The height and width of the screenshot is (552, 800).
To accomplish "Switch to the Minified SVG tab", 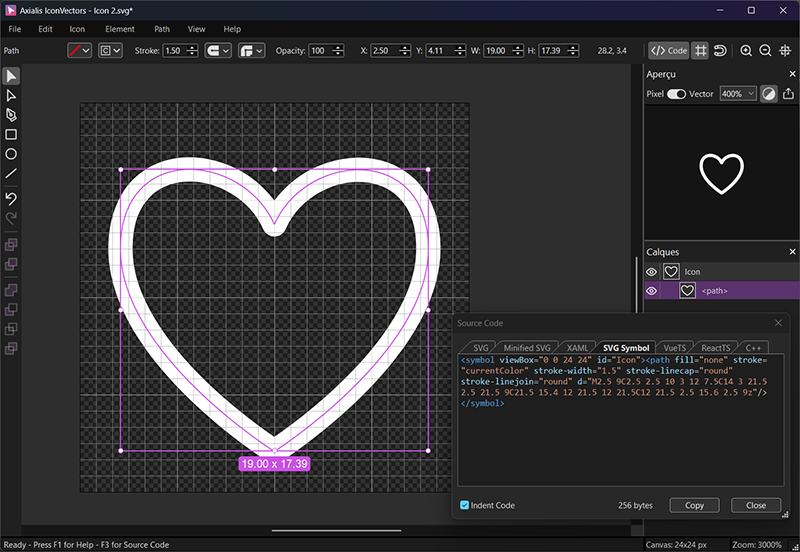I will click(527, 347).
